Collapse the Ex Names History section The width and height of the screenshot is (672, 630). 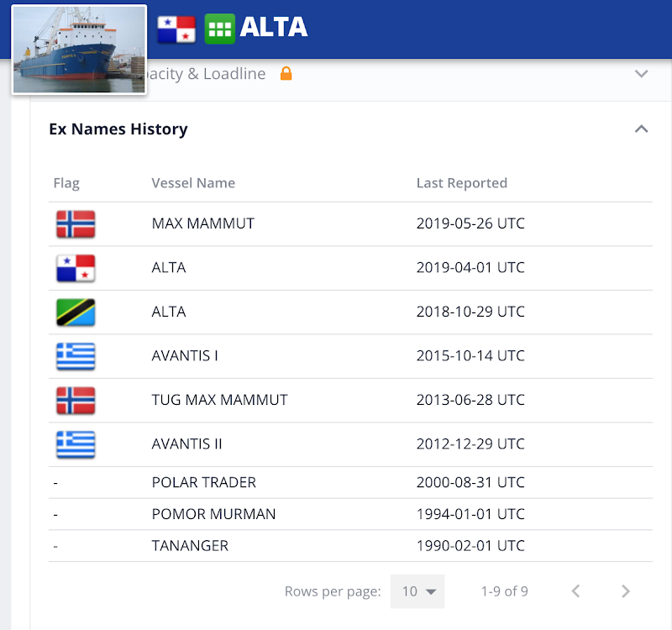coord(641,129)
